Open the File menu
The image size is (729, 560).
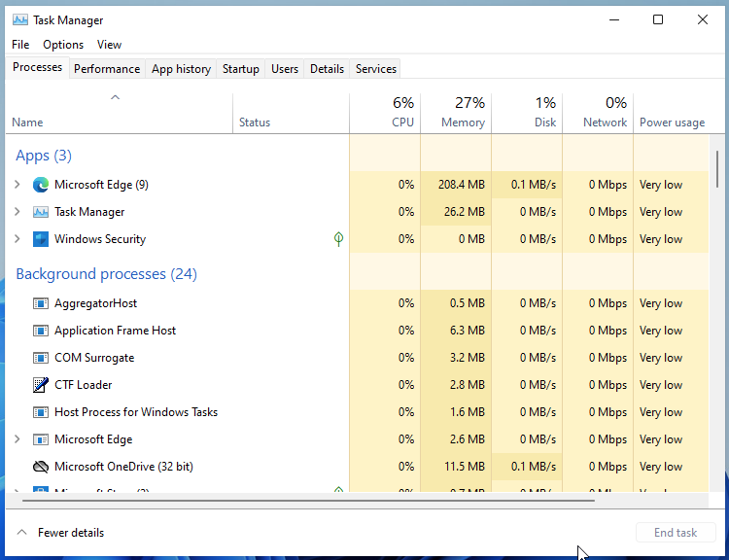[x=20, y=45]
